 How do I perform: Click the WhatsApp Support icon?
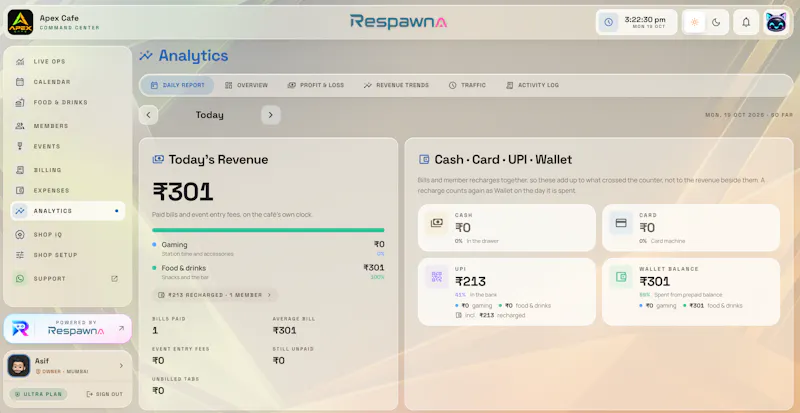click(20, 278)
